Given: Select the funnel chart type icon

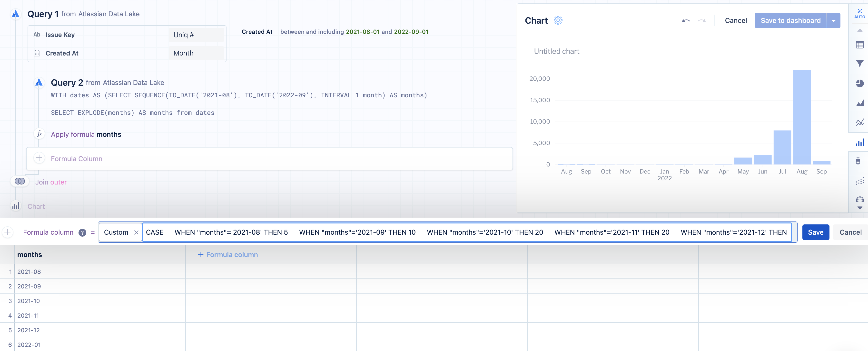Looking at the screenshot, I should click(859, 64).
